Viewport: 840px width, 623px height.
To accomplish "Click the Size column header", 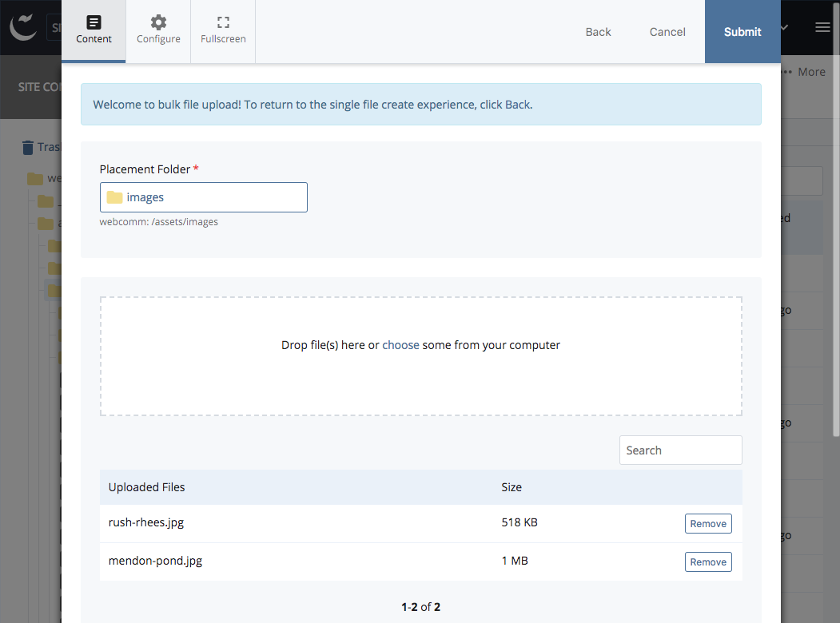I will pyautogui.click(x=511, y=487).
